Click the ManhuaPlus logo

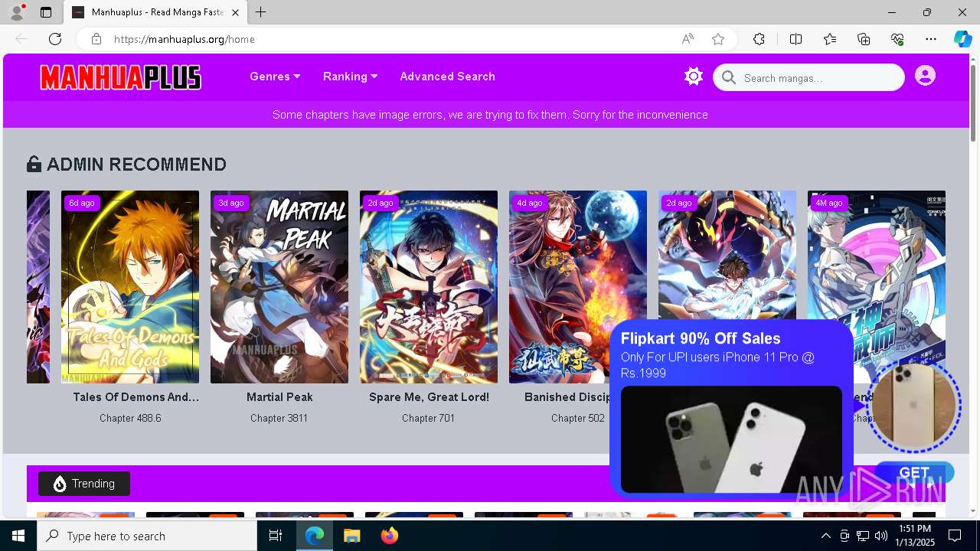[x=120, y=77]
